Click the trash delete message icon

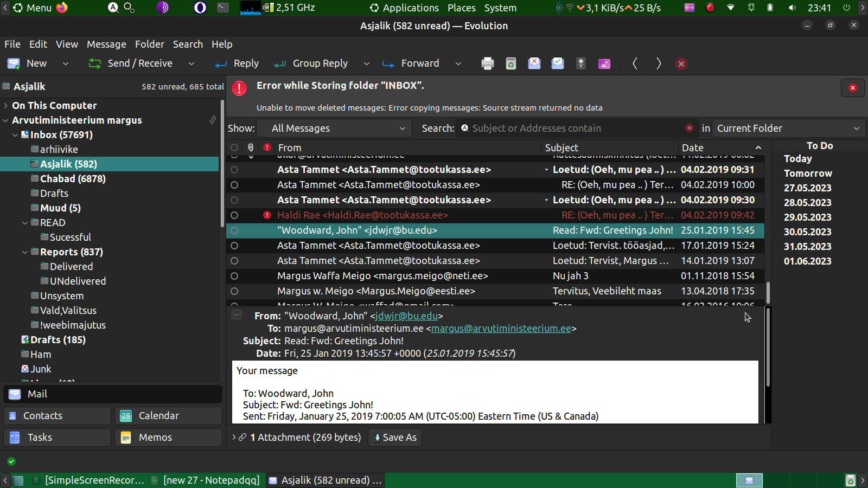point(510,63)
